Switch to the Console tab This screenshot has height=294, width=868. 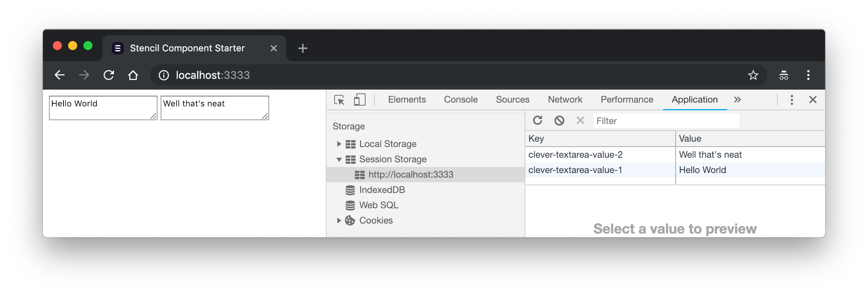tap(461, 100)
